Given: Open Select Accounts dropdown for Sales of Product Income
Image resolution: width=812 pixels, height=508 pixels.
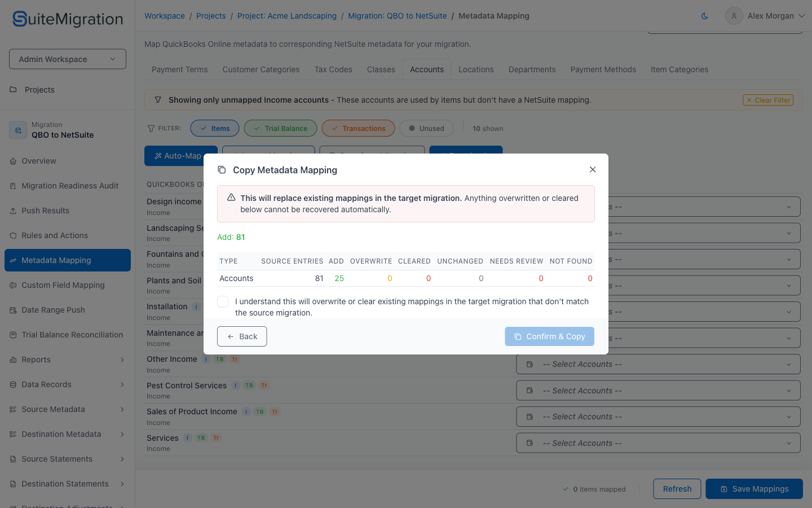Looking at the screenshot, I should tap(658, 417).
